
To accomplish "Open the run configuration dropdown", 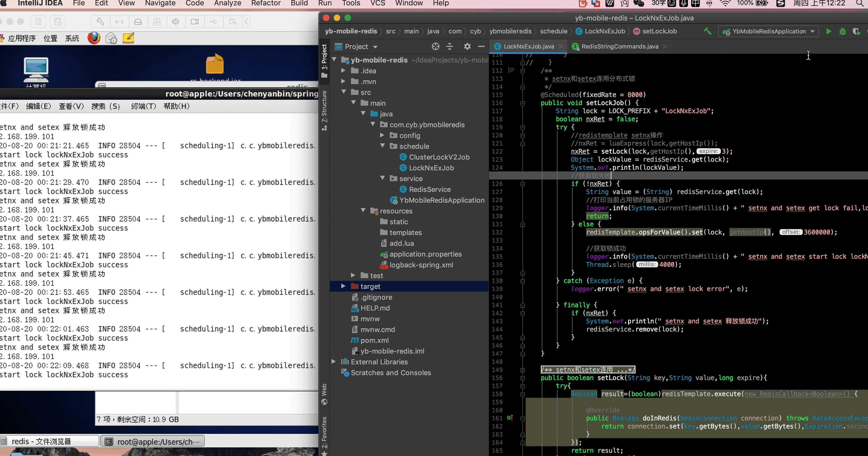I will point(768,31).
